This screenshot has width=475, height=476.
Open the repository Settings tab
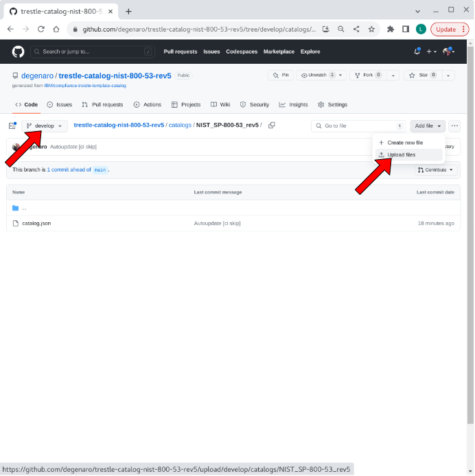tap(332, 105)
